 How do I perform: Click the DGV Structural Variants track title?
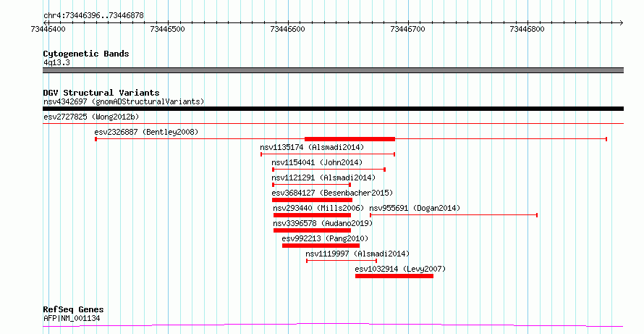(x=101, y=93)
